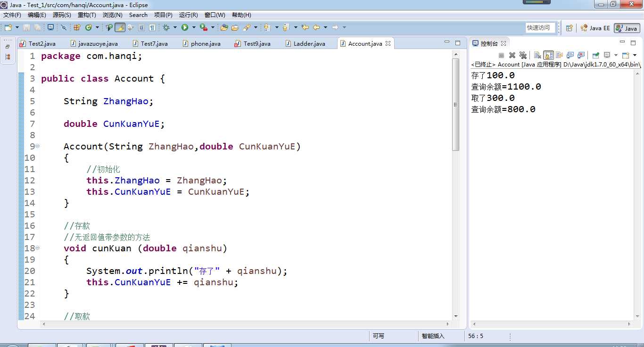Click the New file toolbar icon

(8, 27)
